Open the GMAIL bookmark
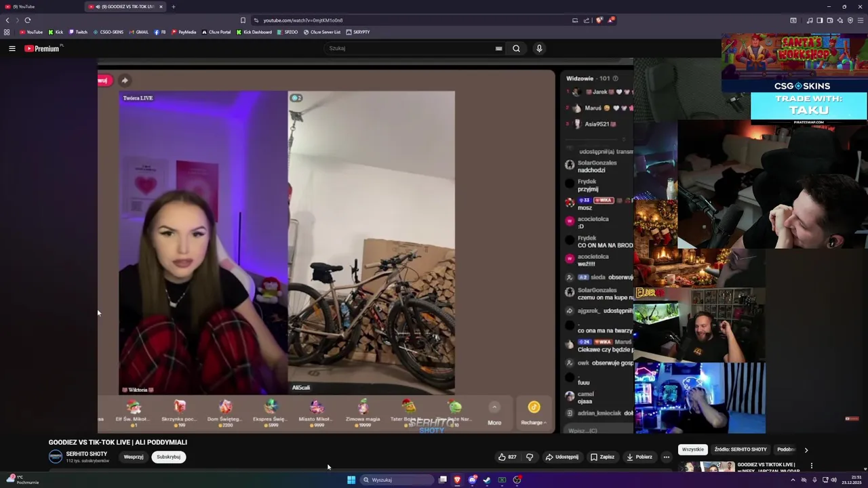The width and height of the screenshot is (868, 488). pyautogui.click(x=139, y=32)
